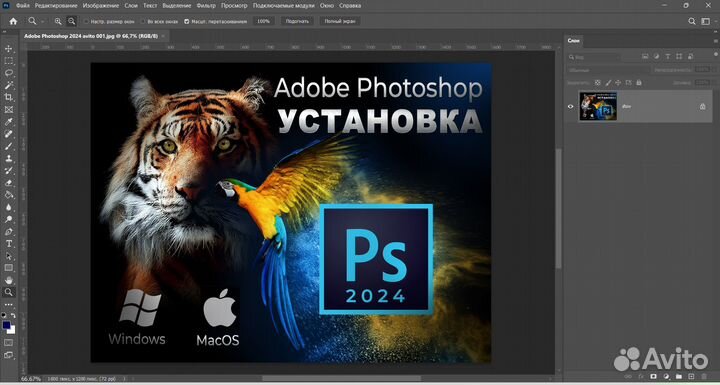Select the Rectangular Marquee tool
The width and height of the screenshot is (720, 385).
(x=9, y=61)
